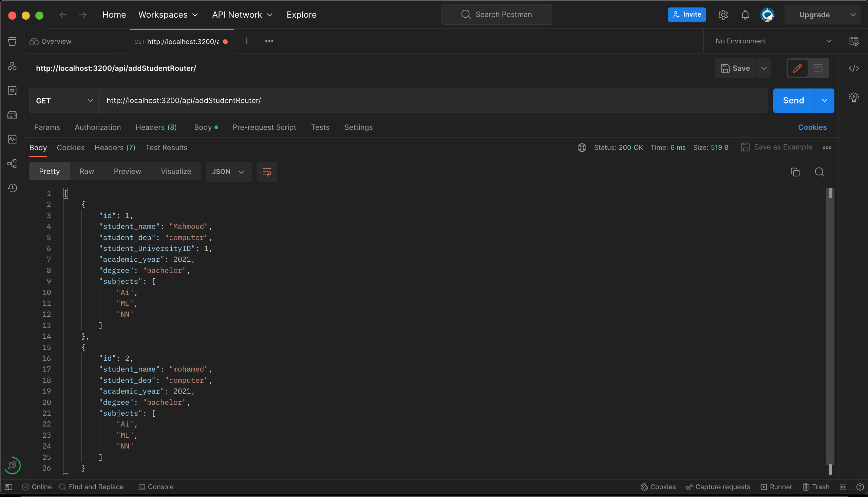Select the Preview response view
This screenshot has height=497, width=868.
tap(127, 171)
